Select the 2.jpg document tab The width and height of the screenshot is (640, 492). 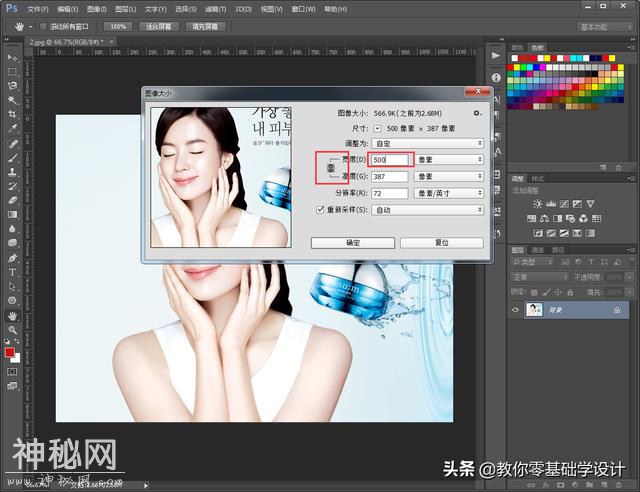pos(66,42)
